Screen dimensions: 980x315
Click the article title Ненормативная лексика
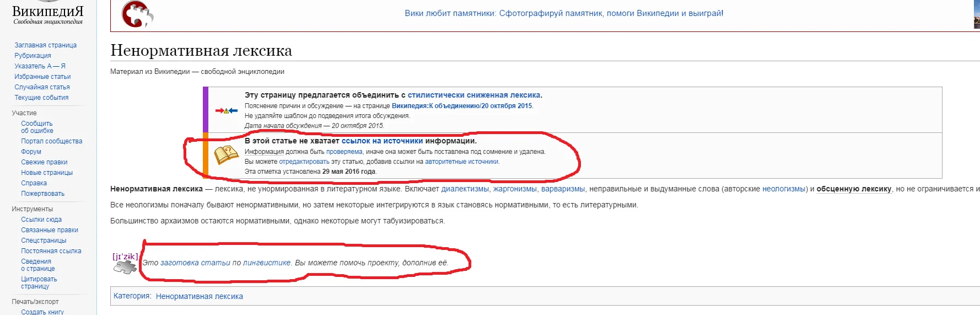coord(201,50)
